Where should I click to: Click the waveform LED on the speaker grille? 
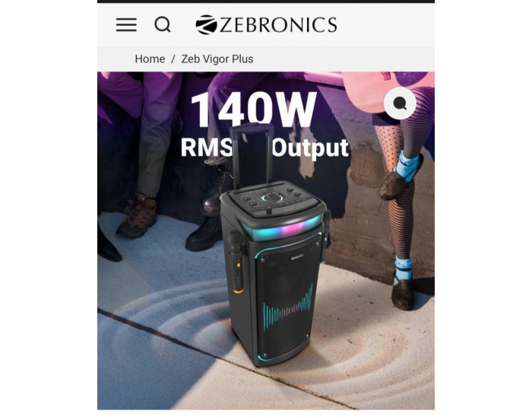(288, 307)
